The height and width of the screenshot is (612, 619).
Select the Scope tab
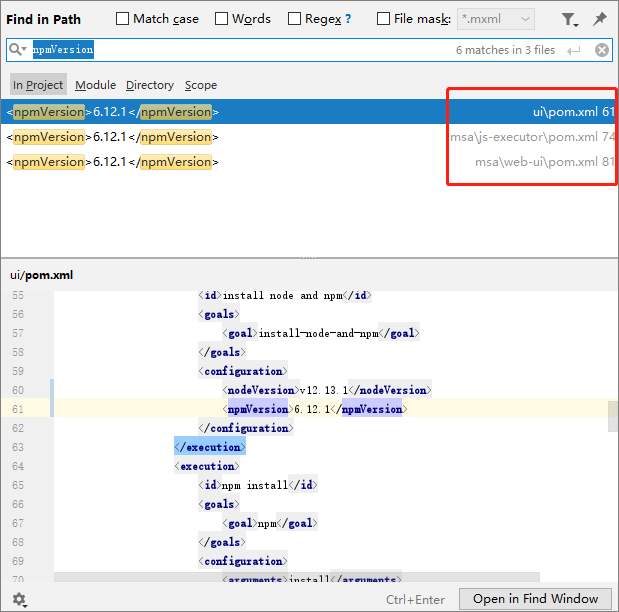[200, 85]
